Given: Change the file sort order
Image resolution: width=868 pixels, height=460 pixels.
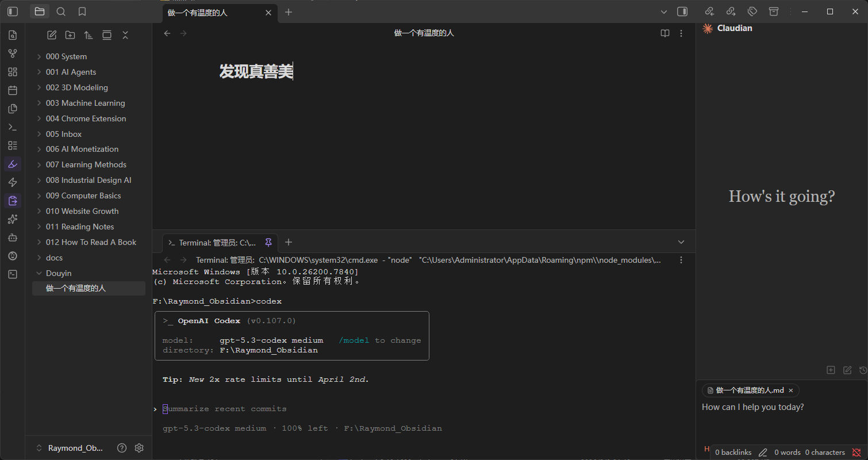Looking at the screenshot, I should (x=89, y=35).
